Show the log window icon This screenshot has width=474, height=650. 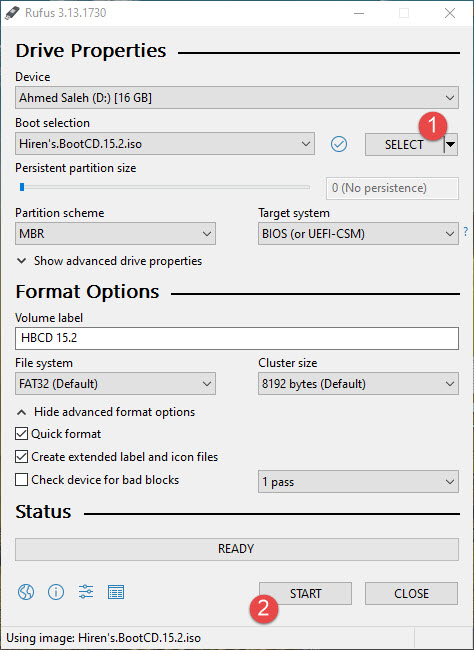point(116,592)
